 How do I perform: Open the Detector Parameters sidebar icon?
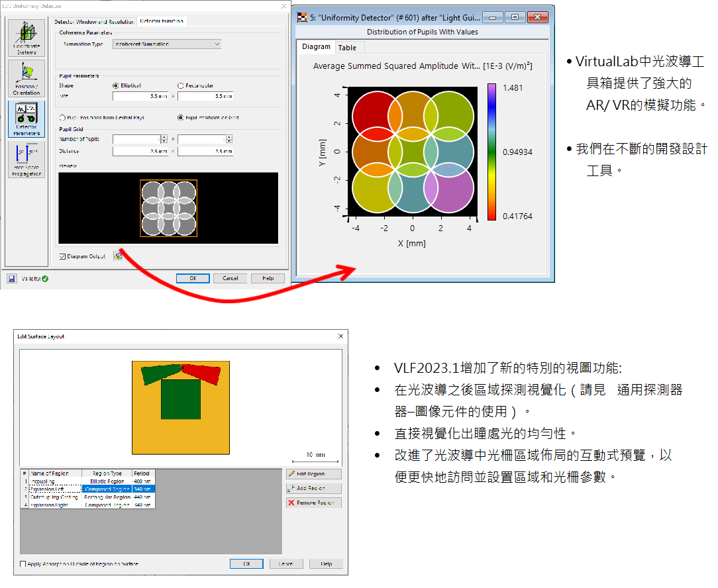point(26,119)
